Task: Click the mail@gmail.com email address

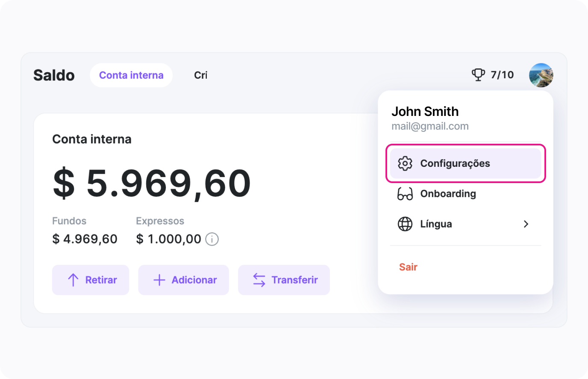Action: coord(430,126)
